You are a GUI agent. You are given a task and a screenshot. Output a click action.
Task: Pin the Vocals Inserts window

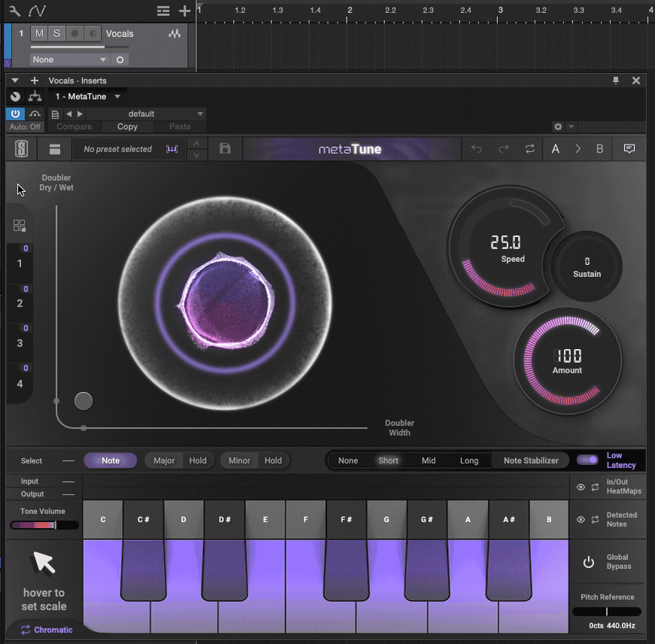616,80
